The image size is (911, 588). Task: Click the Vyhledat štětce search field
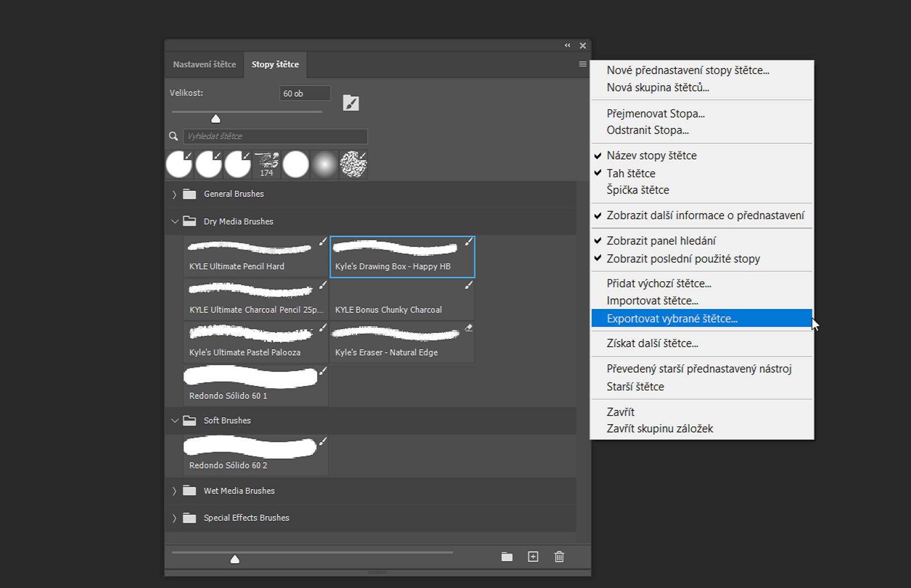coord(276,136)
